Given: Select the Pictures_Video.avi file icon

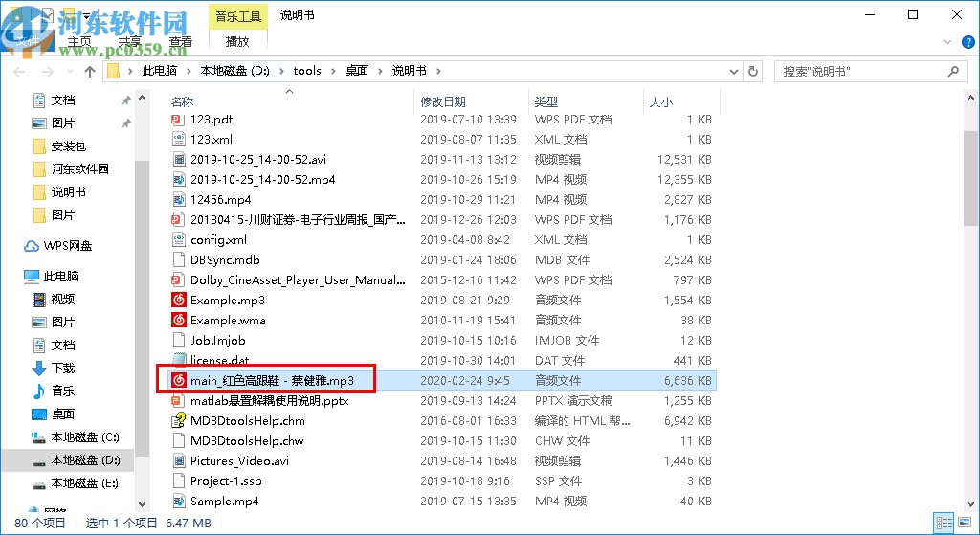Looking at the screenshot, I should [179, 461].
